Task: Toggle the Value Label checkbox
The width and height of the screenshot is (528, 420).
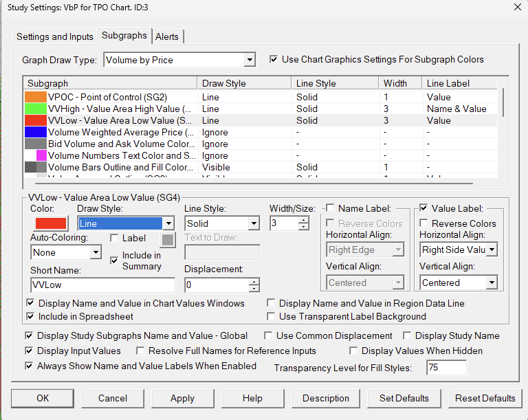Action: click(423, 208)
